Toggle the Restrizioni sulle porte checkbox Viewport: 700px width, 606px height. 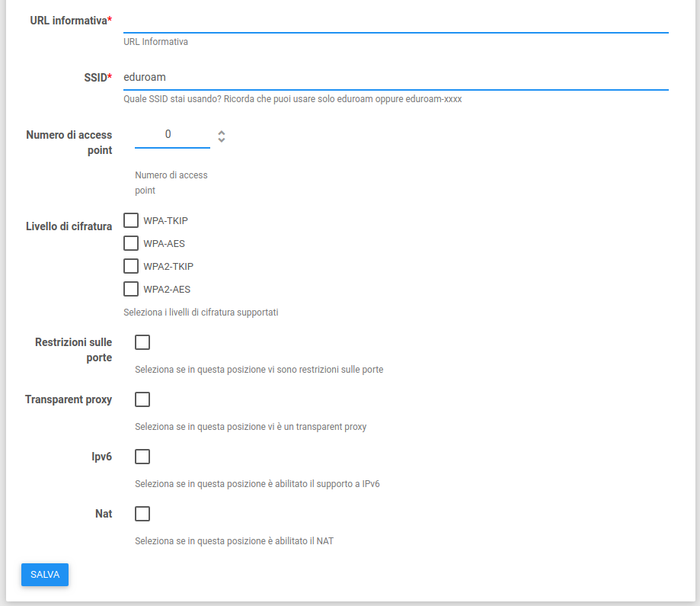coord(142,342)
